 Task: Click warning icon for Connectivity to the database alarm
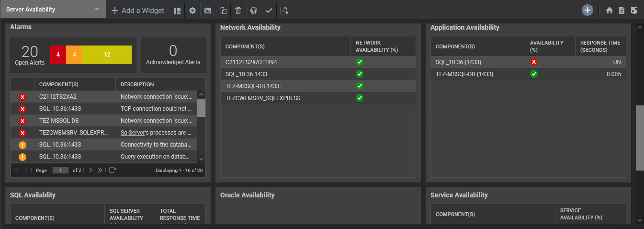click(22, 145)
